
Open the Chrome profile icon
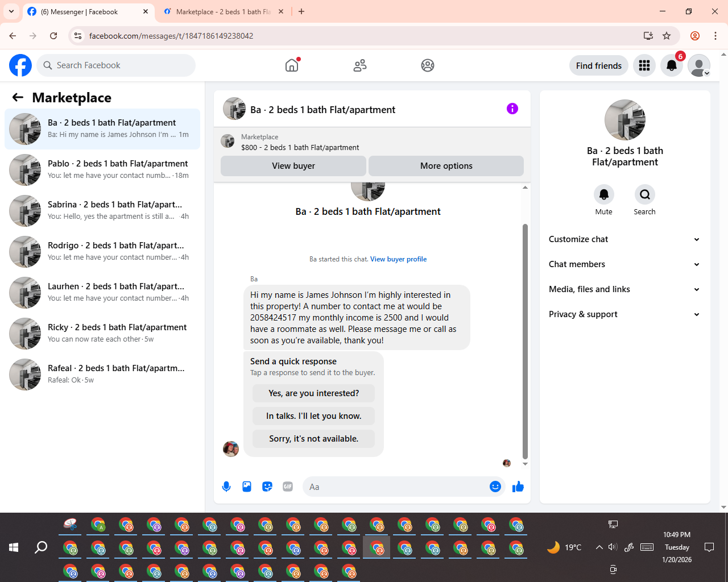(x=695, y=36)
